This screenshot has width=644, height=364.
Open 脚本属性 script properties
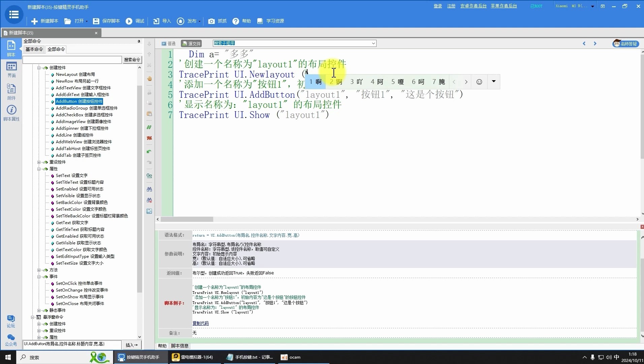click(11, 113)
